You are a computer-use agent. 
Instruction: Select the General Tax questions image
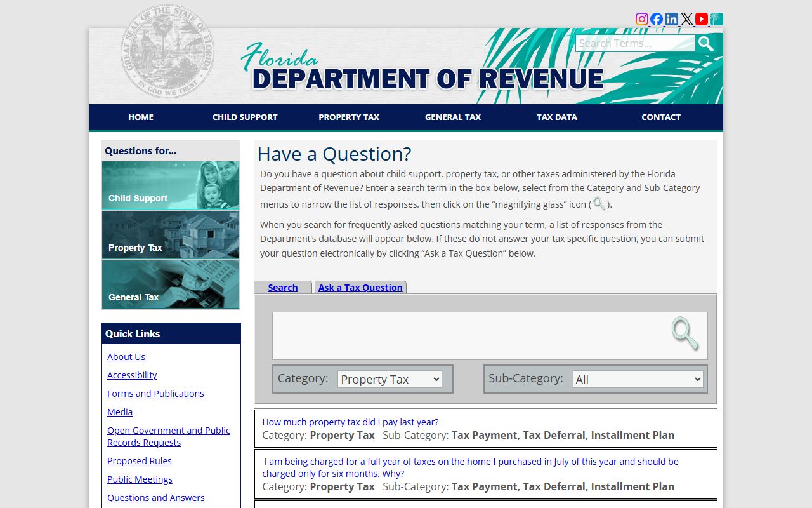[171, 284]
